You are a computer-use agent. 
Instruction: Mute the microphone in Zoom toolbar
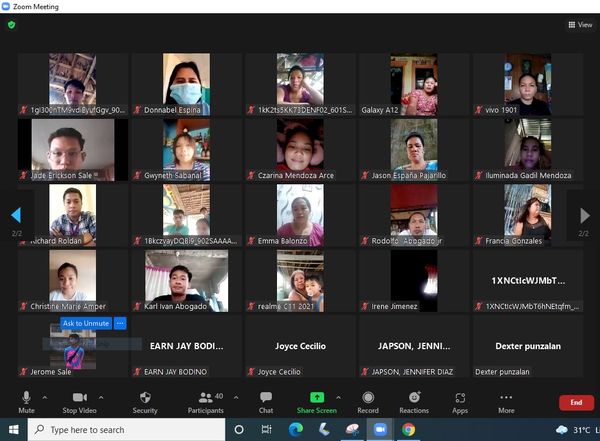(x=26, y=401)
